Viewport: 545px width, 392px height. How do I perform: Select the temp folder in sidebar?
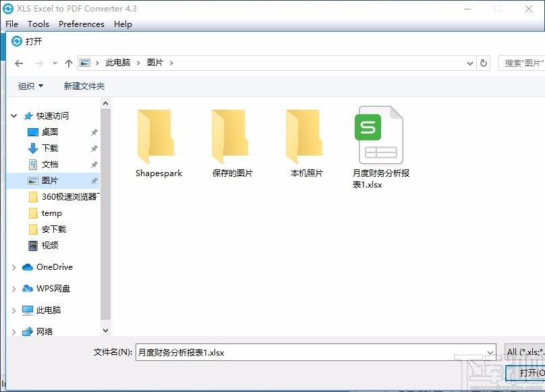point(45,213)
